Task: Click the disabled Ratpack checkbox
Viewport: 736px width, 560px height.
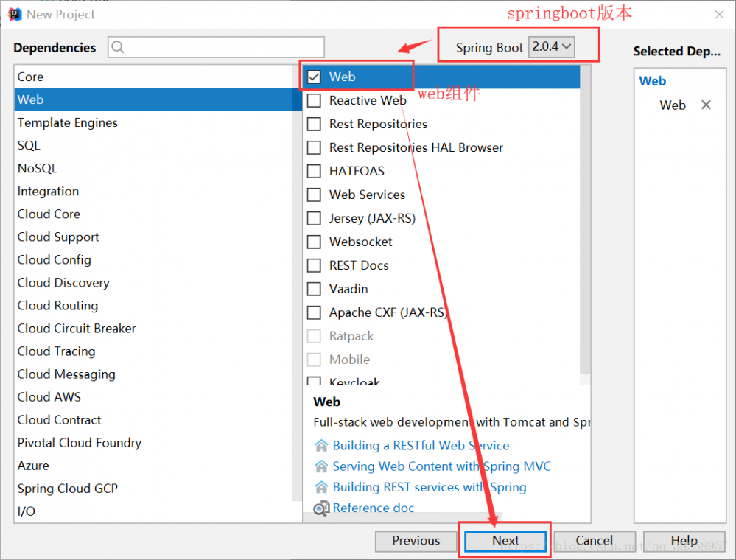Action: 314,336
